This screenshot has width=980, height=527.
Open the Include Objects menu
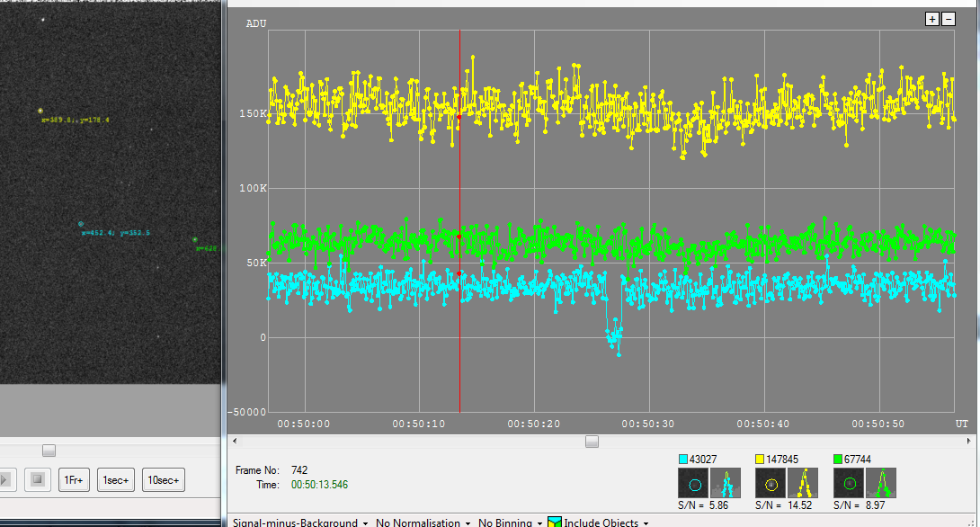pyautogui.click(x=600, y=523)
